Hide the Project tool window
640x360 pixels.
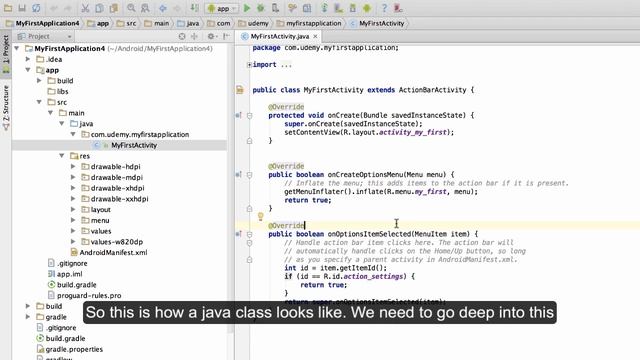click(x=226, y=36)
